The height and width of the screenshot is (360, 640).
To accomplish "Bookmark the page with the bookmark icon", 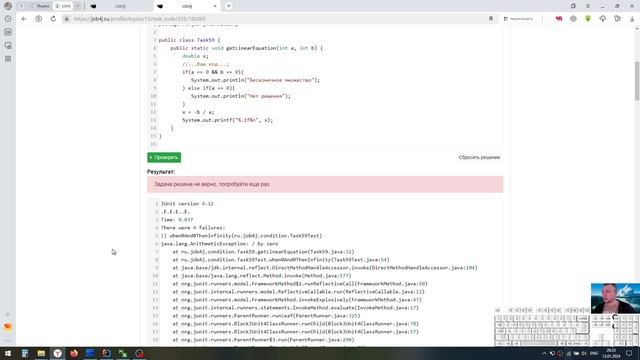I will 491,19.
